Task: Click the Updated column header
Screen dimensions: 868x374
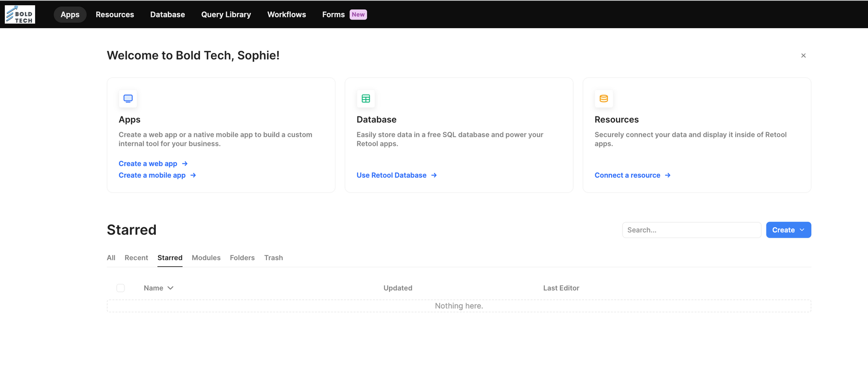Action: pyautogui.click(x=398, y=288)
